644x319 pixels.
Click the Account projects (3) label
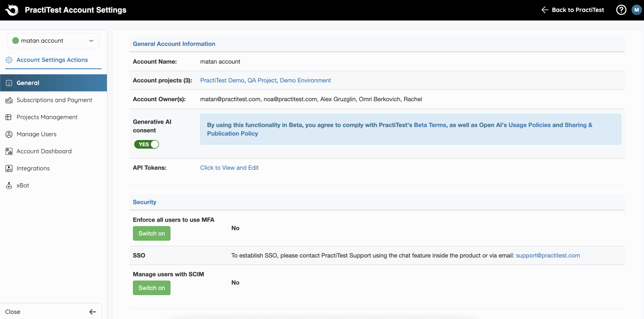(x=162, y=80)
